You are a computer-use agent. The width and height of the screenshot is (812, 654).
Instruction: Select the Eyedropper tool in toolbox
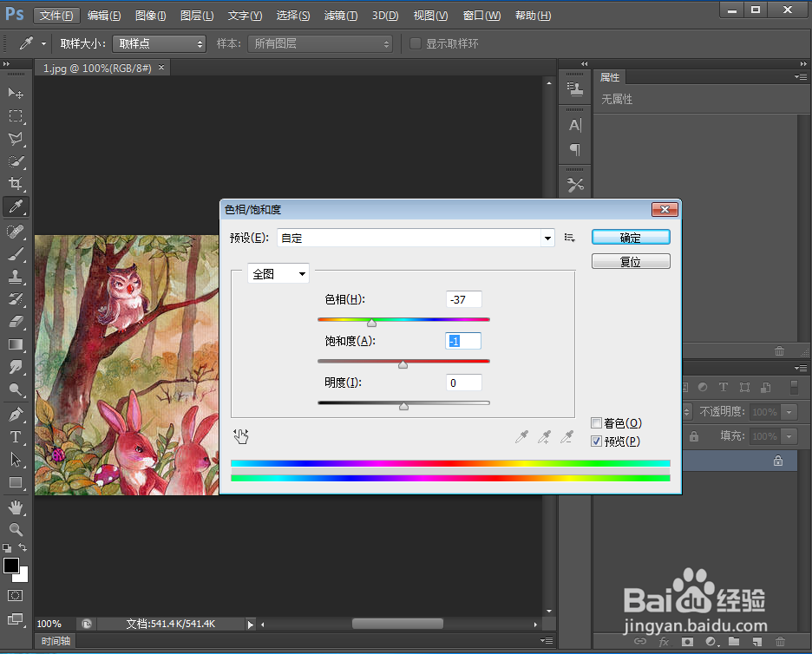coord(16,206)
